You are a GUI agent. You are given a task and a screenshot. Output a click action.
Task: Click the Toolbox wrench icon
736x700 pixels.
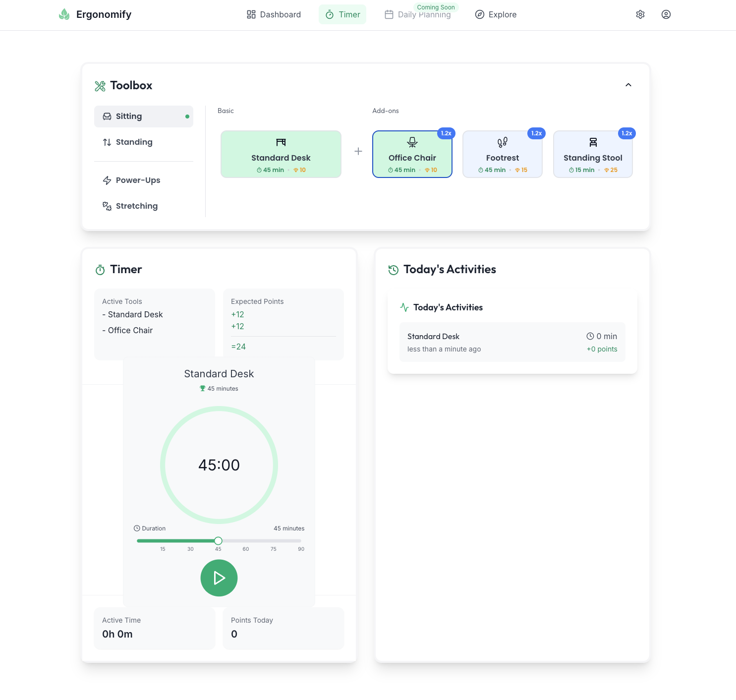(100, 86)
